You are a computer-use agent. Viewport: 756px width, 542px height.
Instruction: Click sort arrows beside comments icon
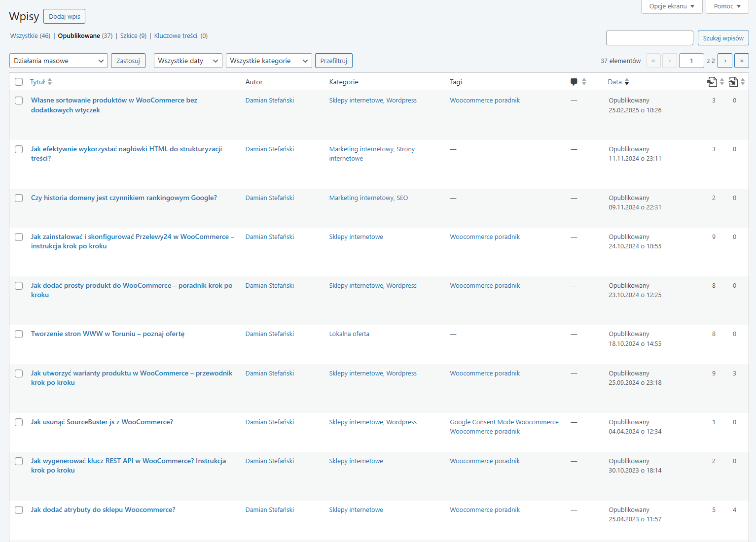[x=584, y=82]
